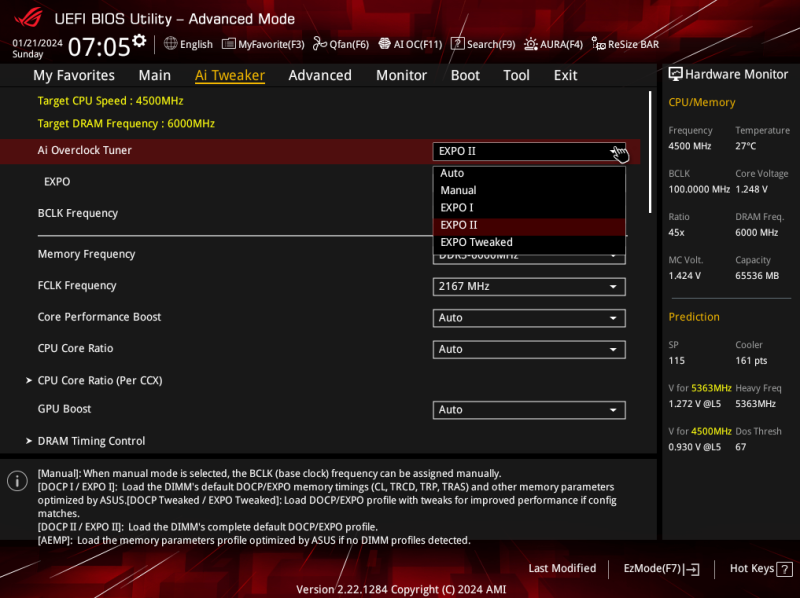Select the BCLK Frequency row label
Image resolution: width=800 pixels, height=598 pixels.
(78, 213)
